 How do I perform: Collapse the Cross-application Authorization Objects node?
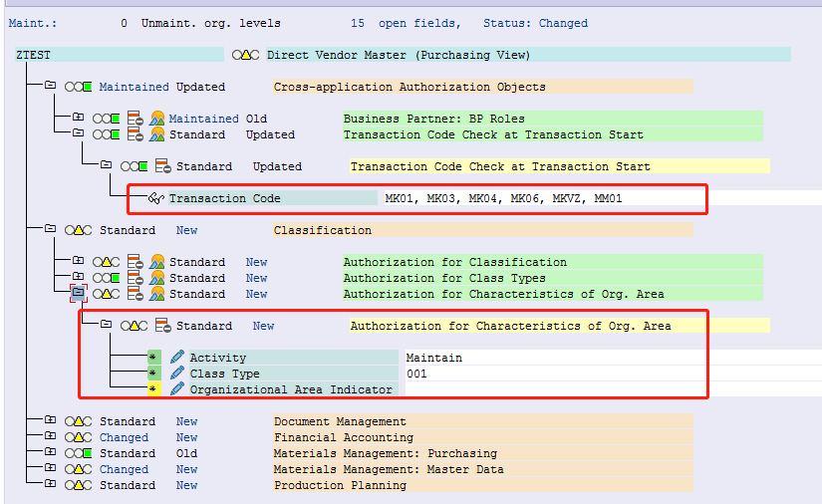pos(51,85)
